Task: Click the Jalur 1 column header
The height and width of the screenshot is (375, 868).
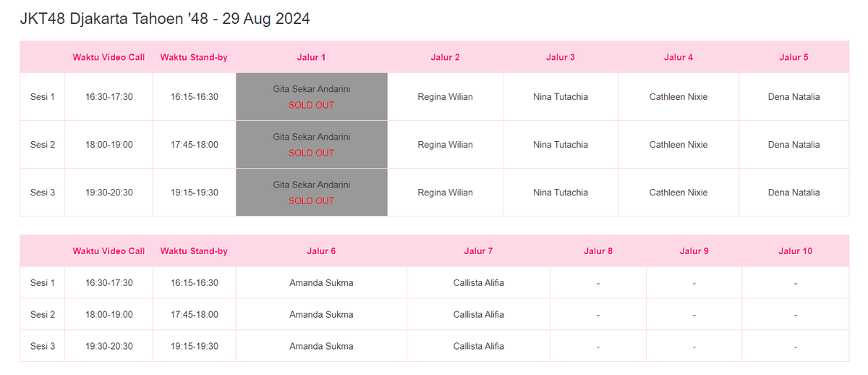Action: click(312, 57)
